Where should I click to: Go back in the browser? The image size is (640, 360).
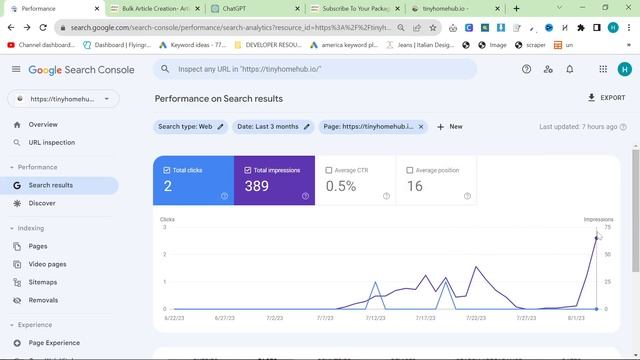(x=11, y=28)
